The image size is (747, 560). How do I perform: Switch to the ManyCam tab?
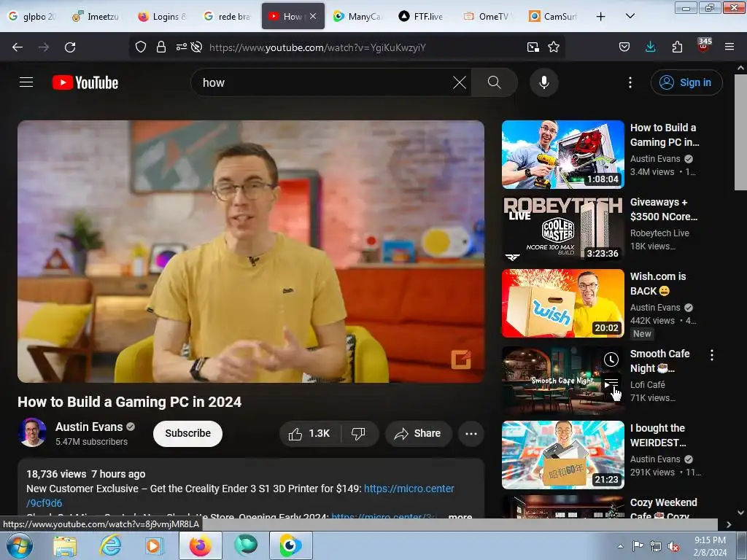357,16
